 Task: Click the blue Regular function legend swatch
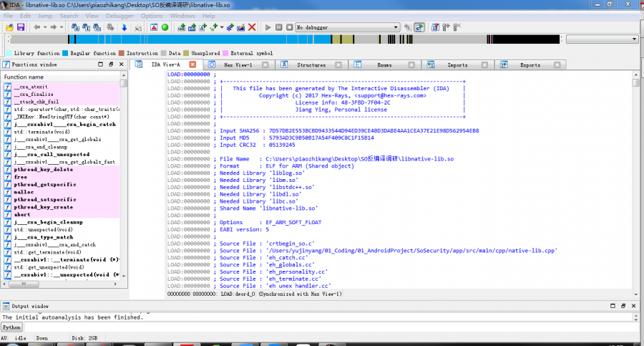point(65,53)
